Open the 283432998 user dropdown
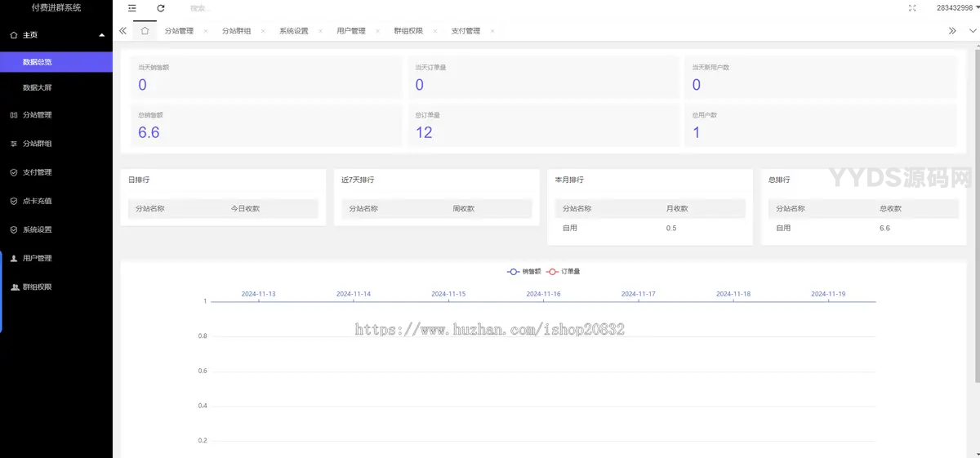Viewport: 980px width, 458px height. [x=954, y=8]
